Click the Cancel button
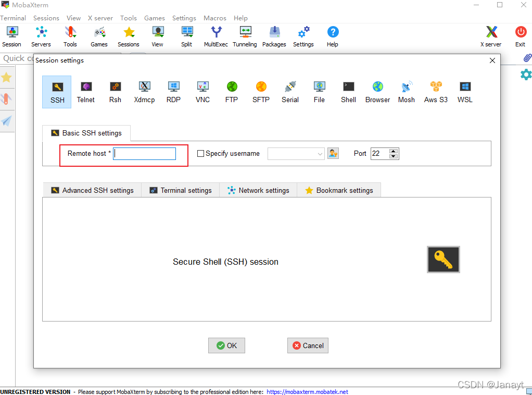 tap(308, 345)
